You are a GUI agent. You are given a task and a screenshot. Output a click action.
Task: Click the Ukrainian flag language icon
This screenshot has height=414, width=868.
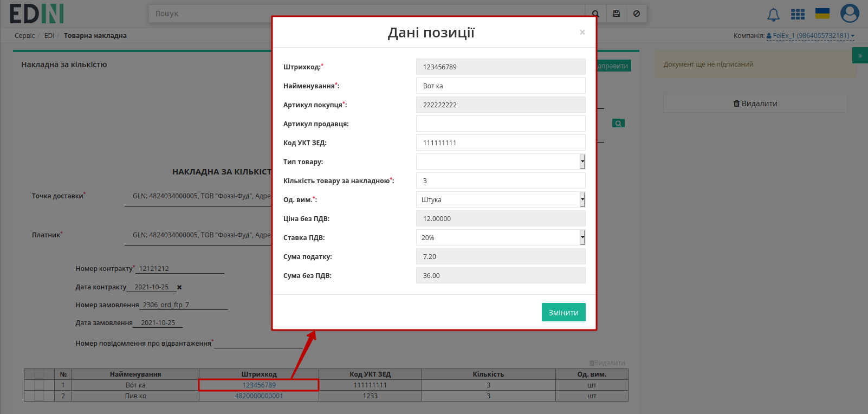click(822, 14)
